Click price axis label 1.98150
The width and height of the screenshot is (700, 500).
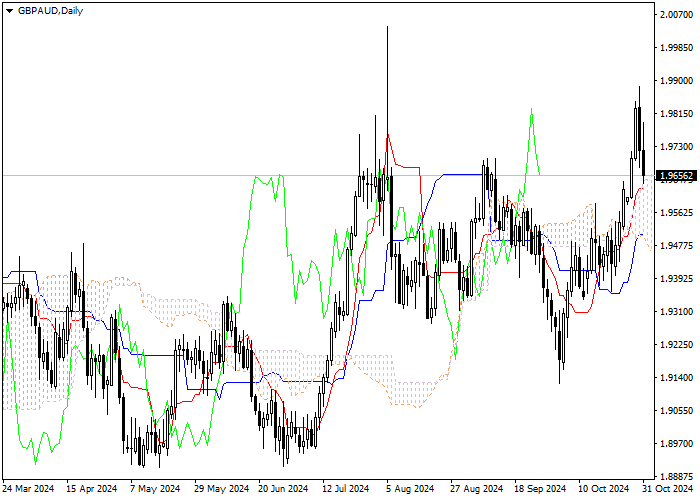(676, 114)
